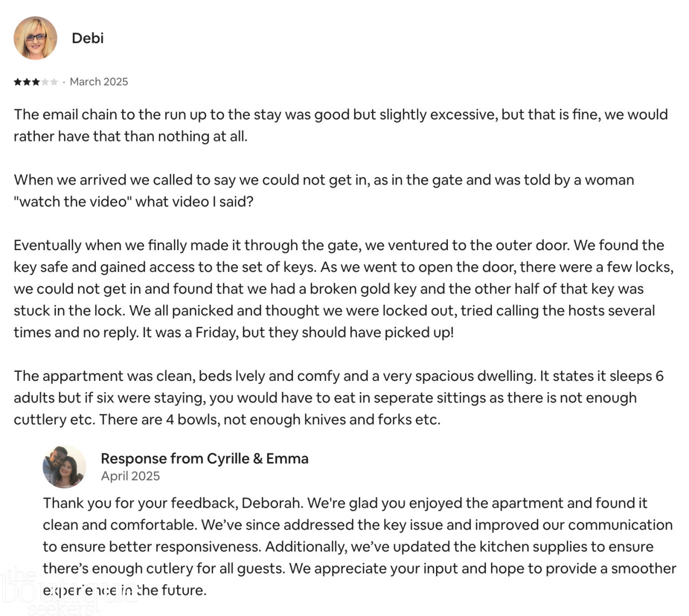Click the host photo of Cyrille & Emma
Image resolution: width=689 pixels, height=616 pixels.
click(64, 466)
